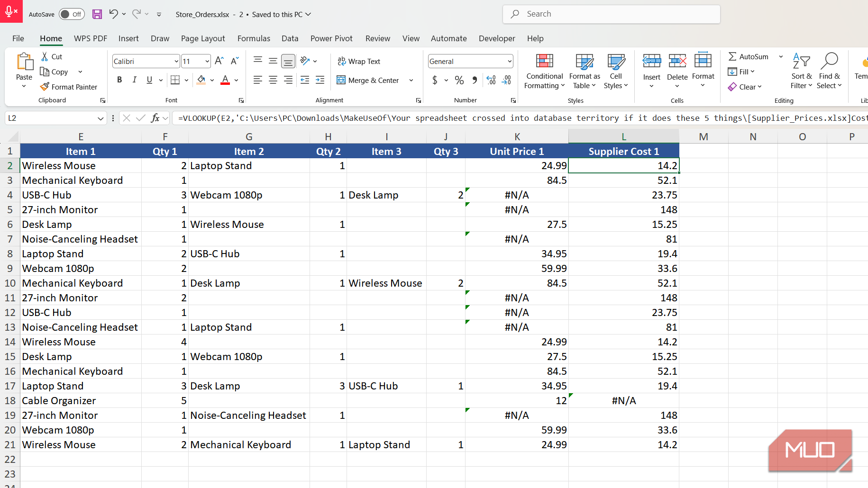Click the Redo arrow icon
The height and width of the screenshot is (488, 868).
click(x=137, y=14)
